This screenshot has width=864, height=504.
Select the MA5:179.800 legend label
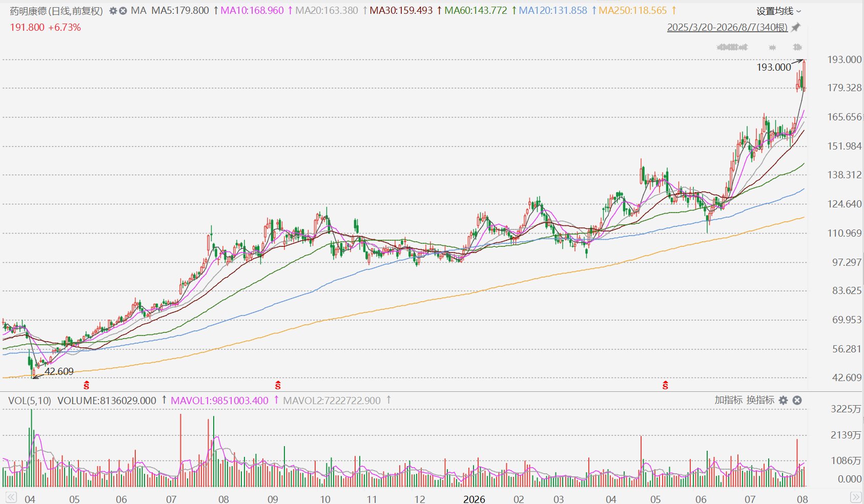tap(180, 10)
